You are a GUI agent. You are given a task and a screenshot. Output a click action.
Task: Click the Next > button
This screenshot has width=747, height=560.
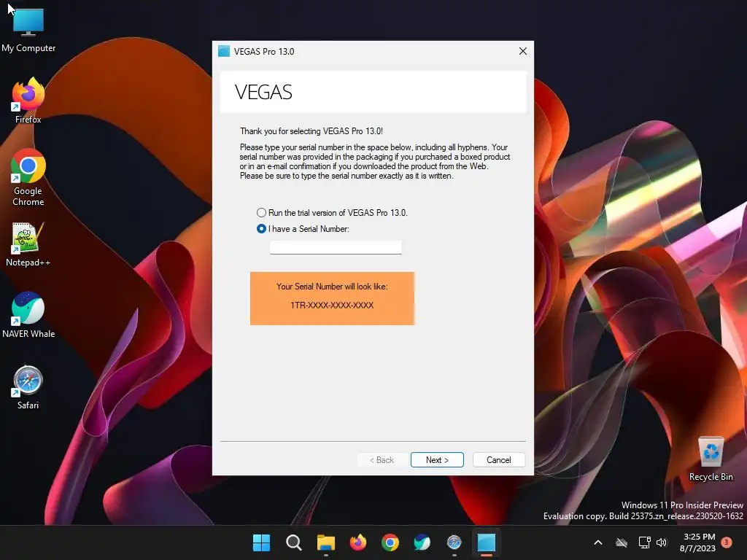pyautogui.click(x=438, y=460)
